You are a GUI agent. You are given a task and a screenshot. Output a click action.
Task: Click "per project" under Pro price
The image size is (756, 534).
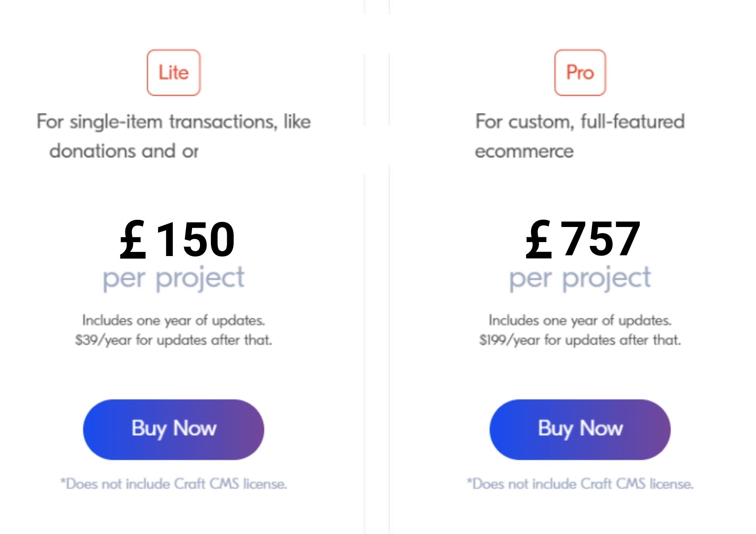pyautogui.click(x=580, y=279)
